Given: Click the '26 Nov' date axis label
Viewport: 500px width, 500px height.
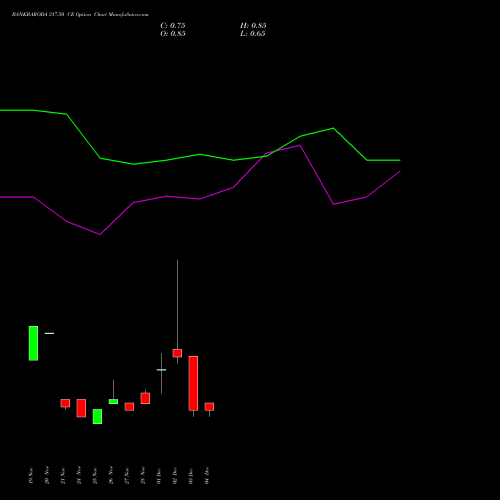Looking at the screenshot, I should tap(111, 475).
